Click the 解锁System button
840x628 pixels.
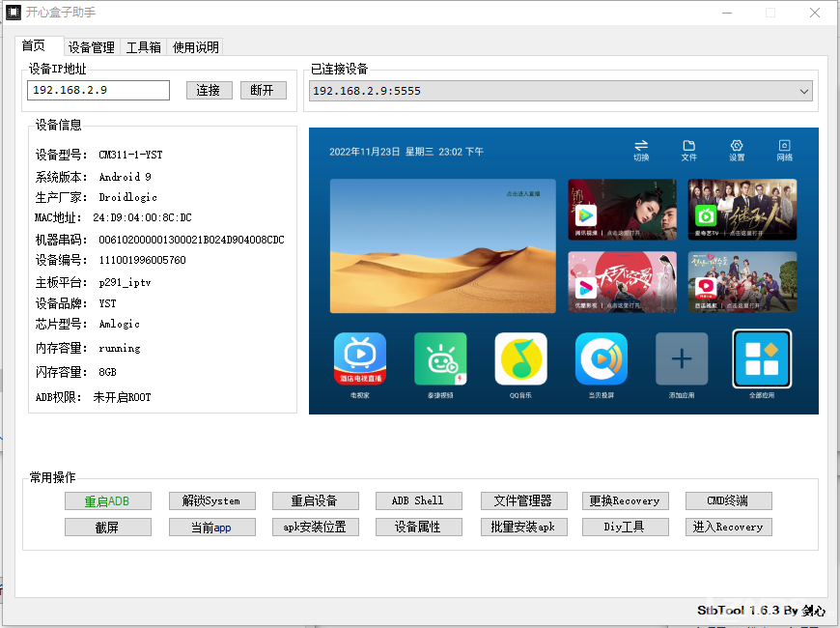tap(211, 500)
